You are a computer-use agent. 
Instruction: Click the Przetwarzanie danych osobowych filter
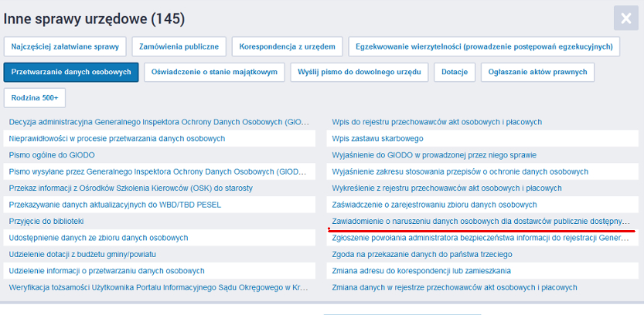click(x=71, y=73)
